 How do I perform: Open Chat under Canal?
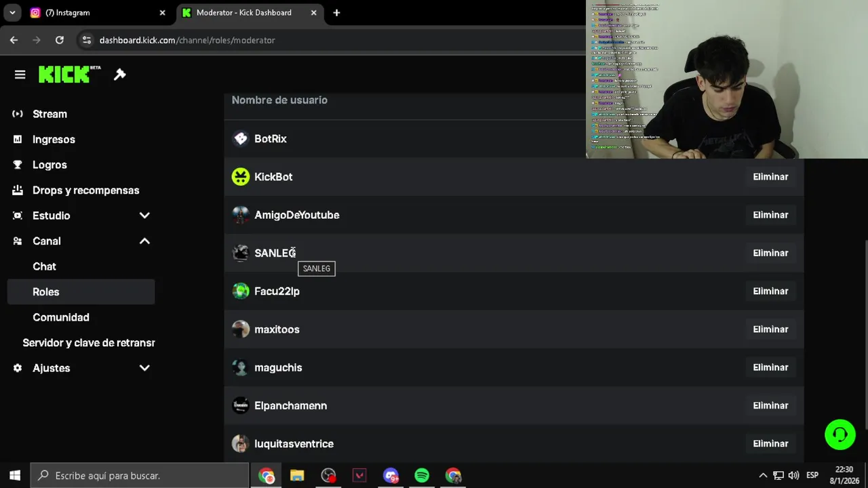(44, 266)
